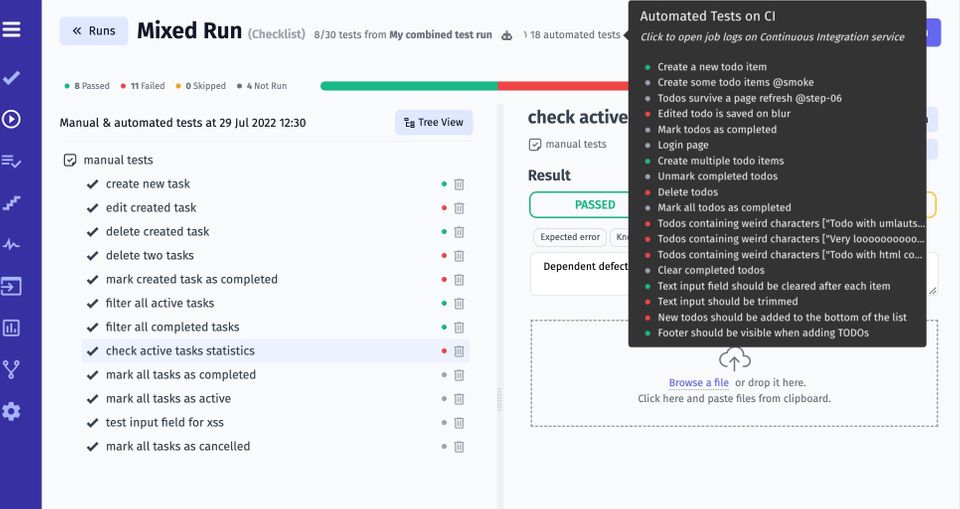
Task: Open the Imports arrow-box sidebar icon
Action: [x=11, y=286]
